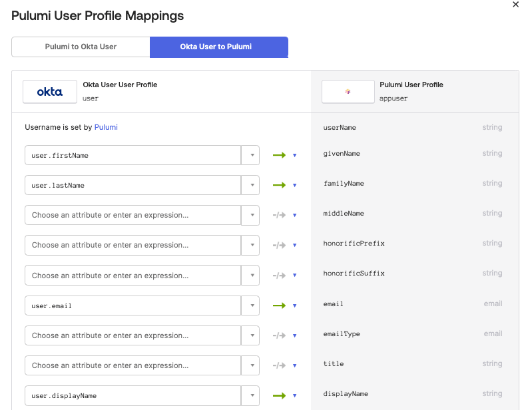Screen dimensions: 532x410
Task: Click the do-not-map arrow for title
Action: pyautogui.click(x=279, y=365)
